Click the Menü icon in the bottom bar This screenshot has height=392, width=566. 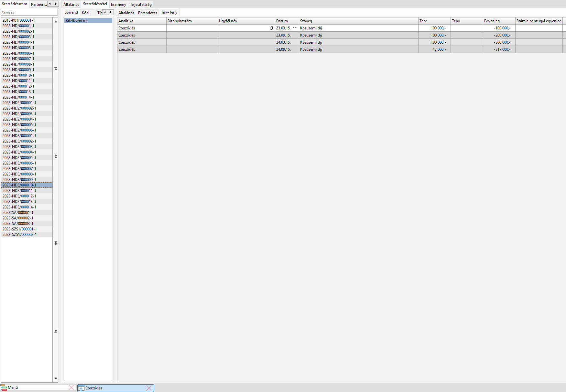pos(4,387)
